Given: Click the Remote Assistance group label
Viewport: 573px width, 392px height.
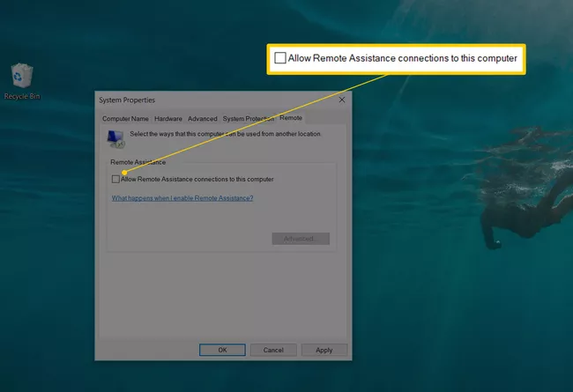Looking at the screenshot, I should click(138, 162).
